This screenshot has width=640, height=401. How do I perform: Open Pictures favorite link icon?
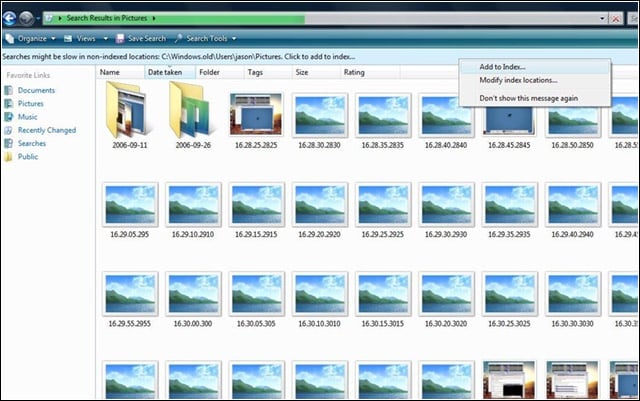point(9,104)
